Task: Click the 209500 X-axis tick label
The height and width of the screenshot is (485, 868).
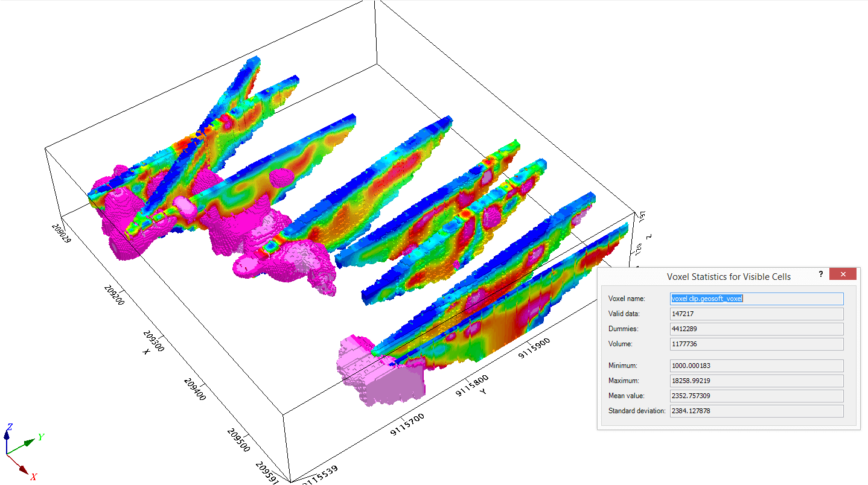Action: coord(239,440)
